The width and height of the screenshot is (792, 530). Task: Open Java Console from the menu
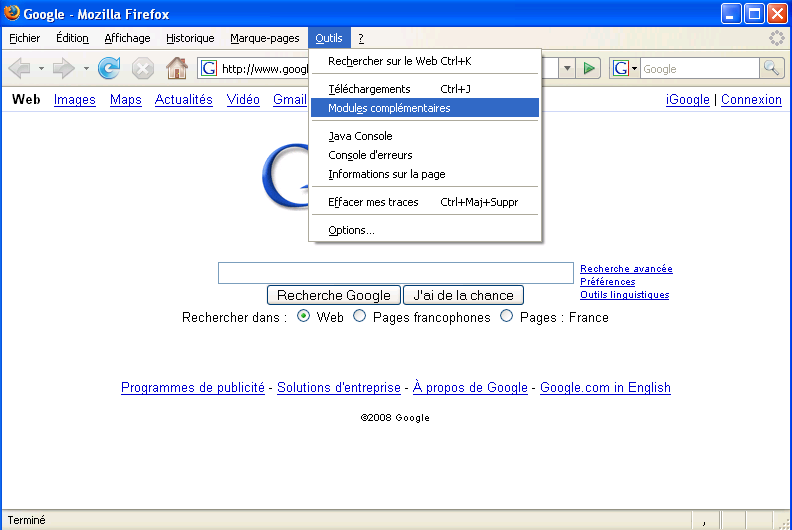tap(425, 136)
